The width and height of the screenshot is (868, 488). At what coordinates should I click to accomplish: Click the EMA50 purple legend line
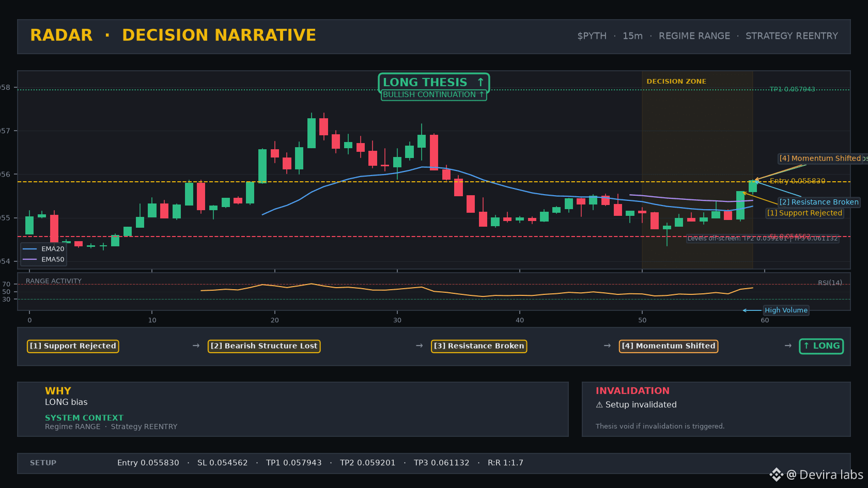point(30,259)
